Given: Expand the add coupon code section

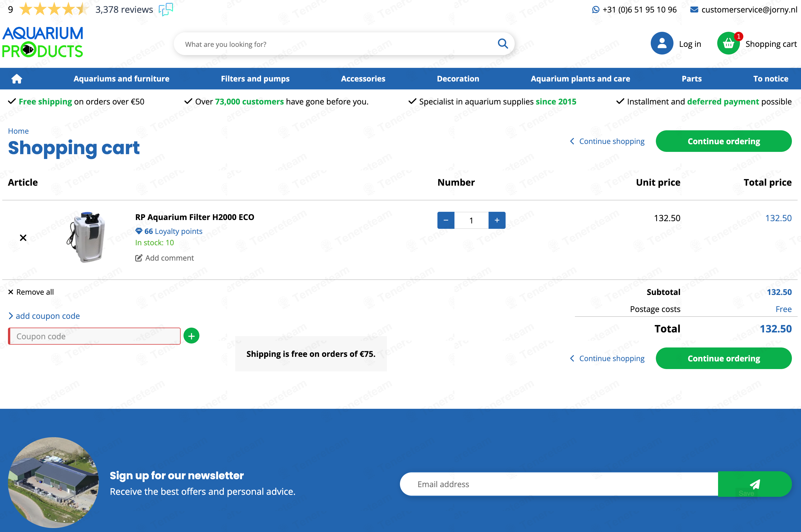Looking at the screenshot, I should pyautogui.click(x=44, y=316).
